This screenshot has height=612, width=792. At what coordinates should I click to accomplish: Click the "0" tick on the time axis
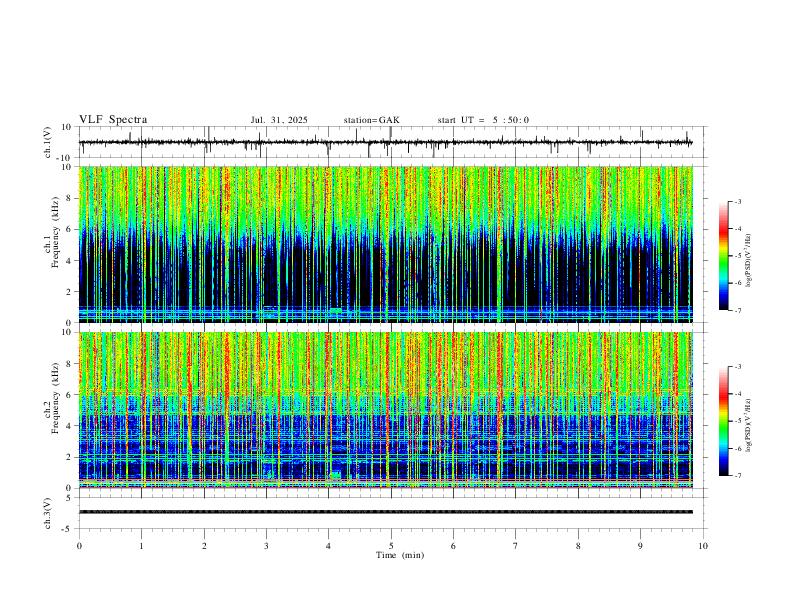[79, 546]
